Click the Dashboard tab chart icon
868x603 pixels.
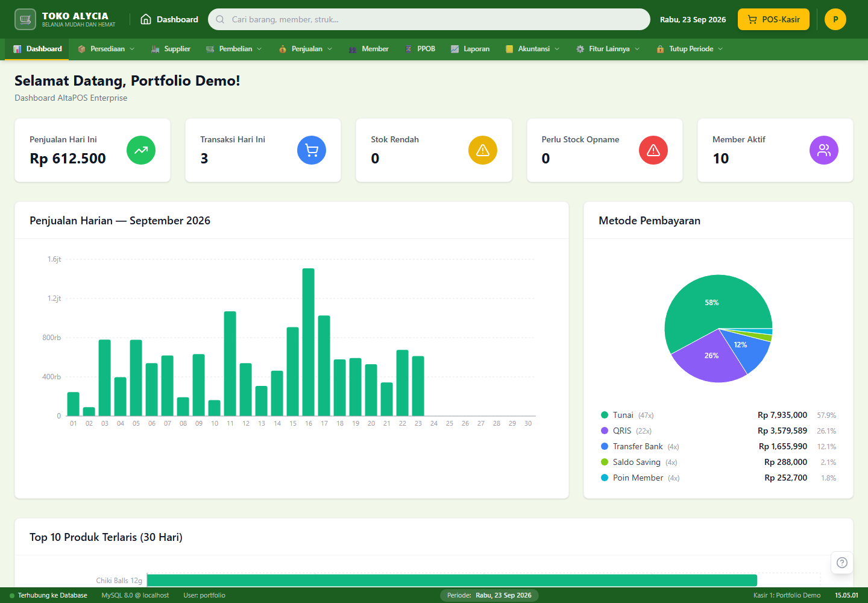[17, 49]
